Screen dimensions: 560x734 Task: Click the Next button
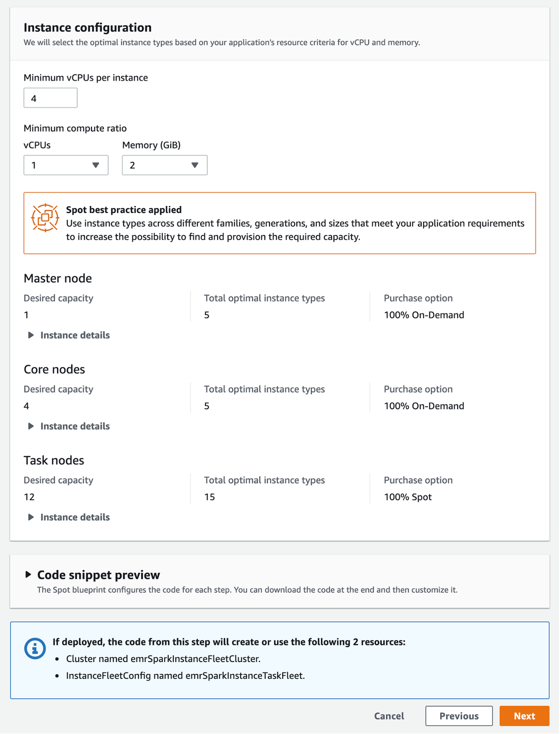click(x=524, y=716)
